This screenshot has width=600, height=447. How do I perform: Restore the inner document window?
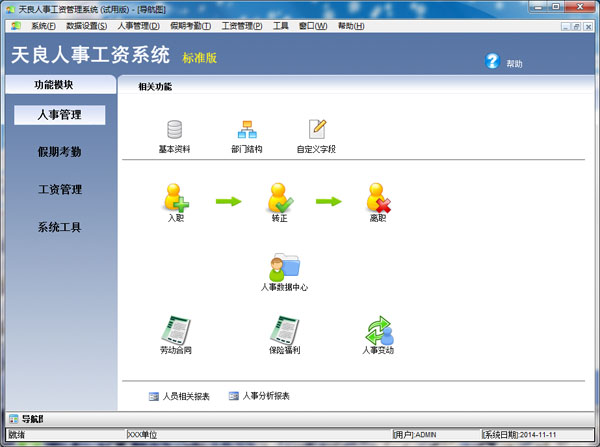(577, 26)
